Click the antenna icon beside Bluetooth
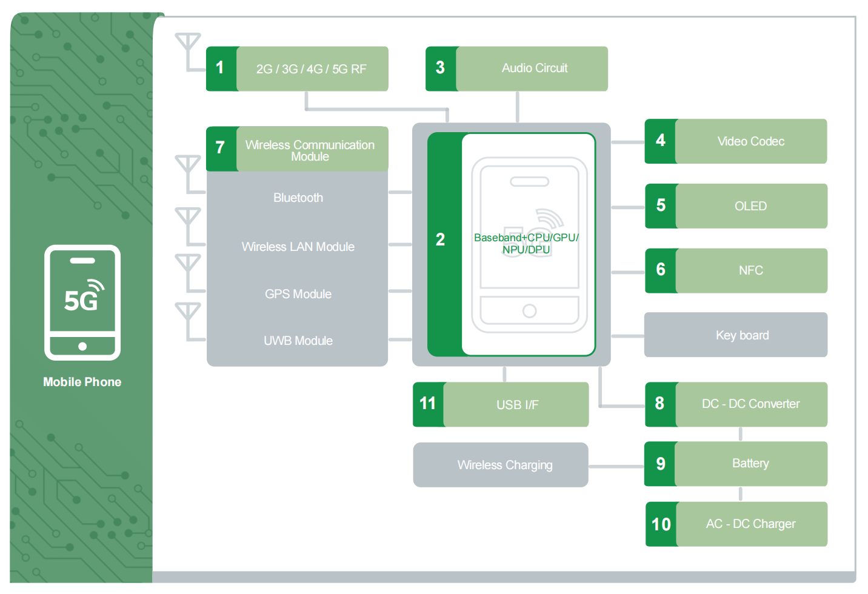868x594 pixels. 189,174
